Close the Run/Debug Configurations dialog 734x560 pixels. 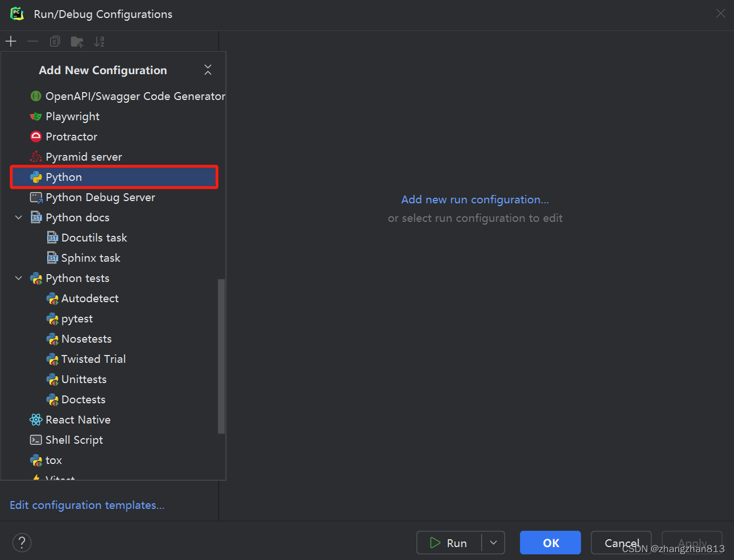click(721, 13)
